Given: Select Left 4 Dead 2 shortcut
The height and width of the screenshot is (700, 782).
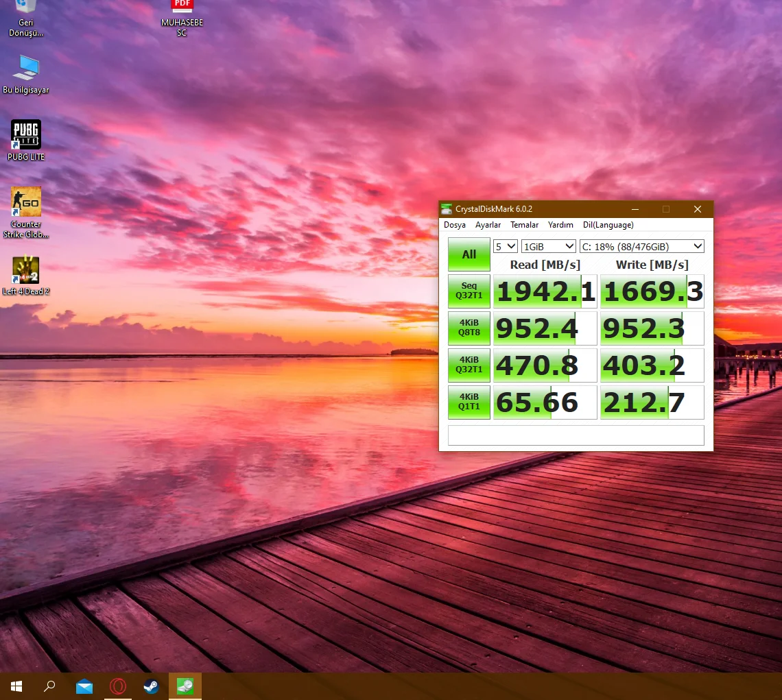Looking at the screenshot, I should 26,276.
